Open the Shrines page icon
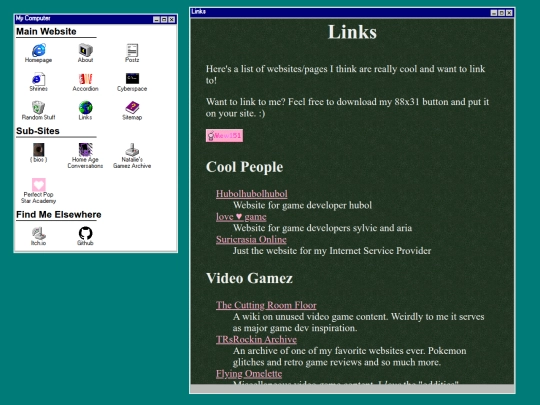 tap(39, 79)
